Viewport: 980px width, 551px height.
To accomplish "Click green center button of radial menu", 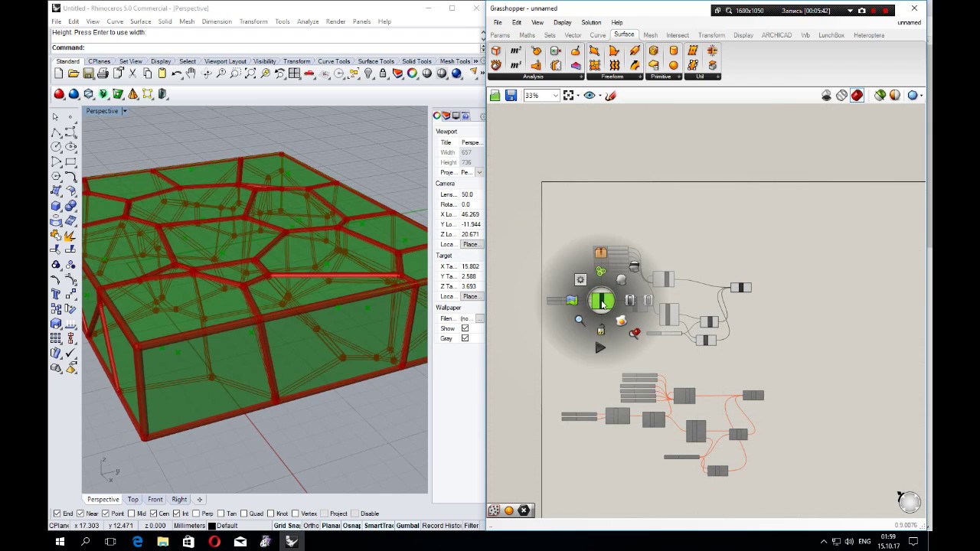I will pyautogui.click(x=602, y=301).
